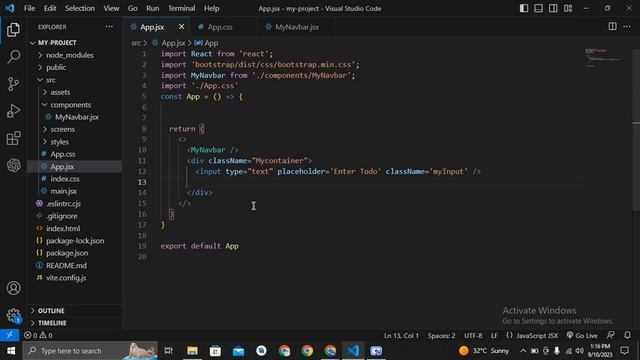Change end of line sequence LF

494,336
